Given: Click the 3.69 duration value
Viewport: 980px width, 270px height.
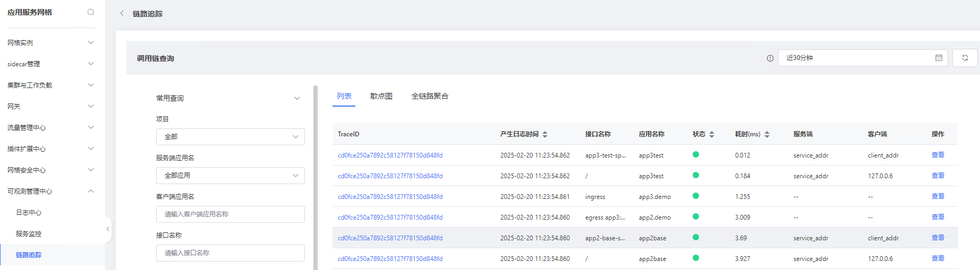Looking at the screenshot, I should [x=741, y=238].
